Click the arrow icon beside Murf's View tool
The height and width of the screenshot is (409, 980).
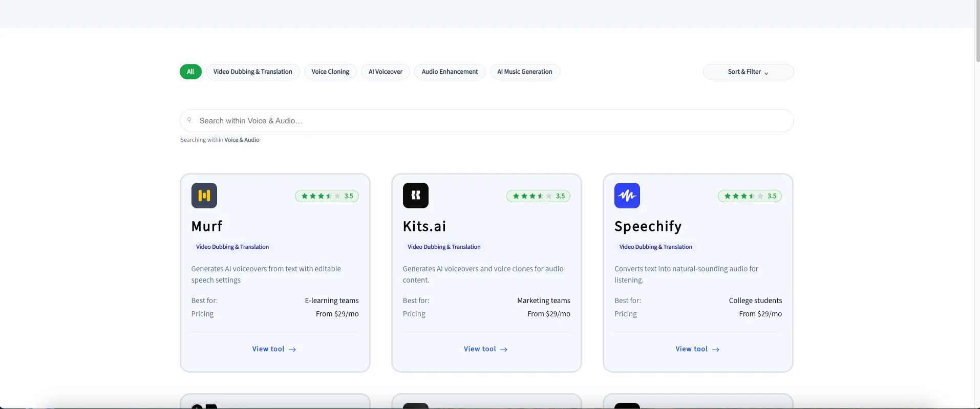tap(292, 349)
